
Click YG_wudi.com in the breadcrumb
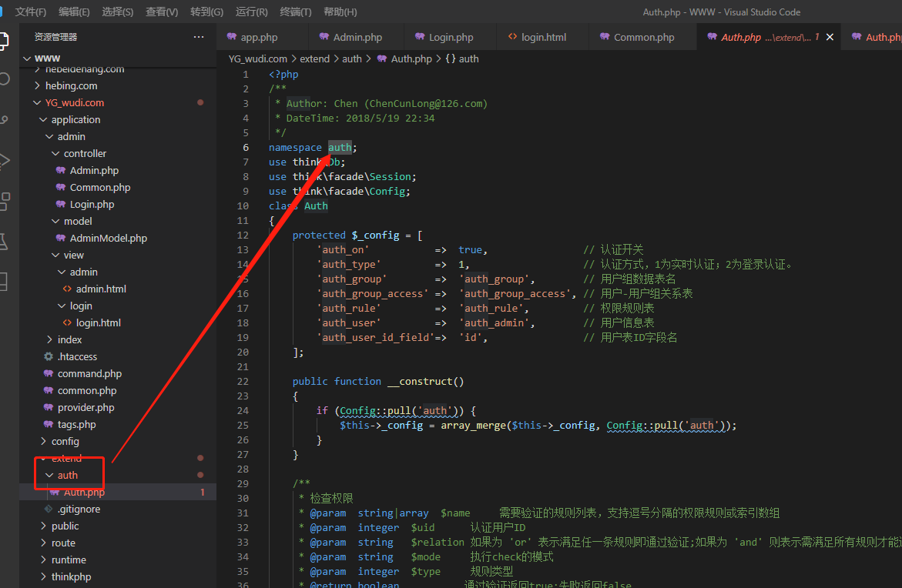point(258,58)
